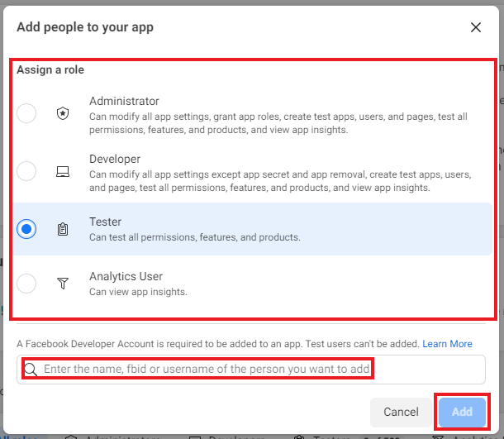
Task: Select the Administrator radio button
Action: (x=26, y=114)
